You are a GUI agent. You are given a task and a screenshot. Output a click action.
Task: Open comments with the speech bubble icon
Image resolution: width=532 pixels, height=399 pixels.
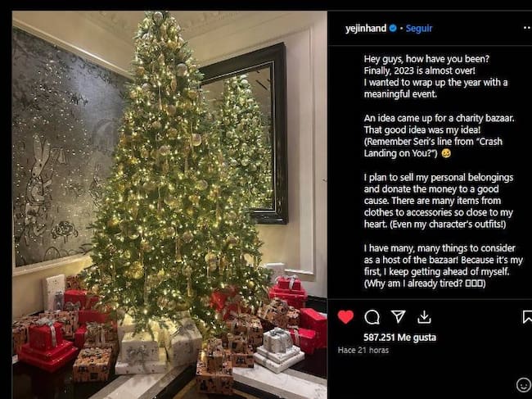click(372, 317)
